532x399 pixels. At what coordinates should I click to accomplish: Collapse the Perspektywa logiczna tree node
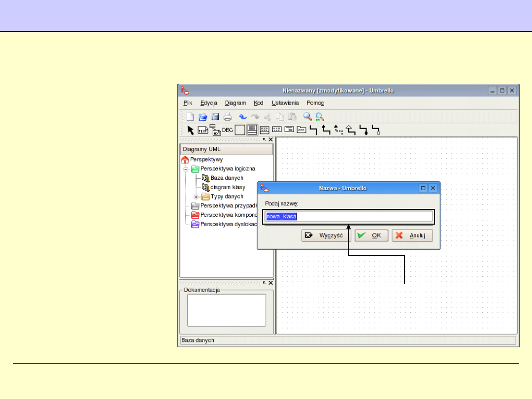tap(186, 169)
